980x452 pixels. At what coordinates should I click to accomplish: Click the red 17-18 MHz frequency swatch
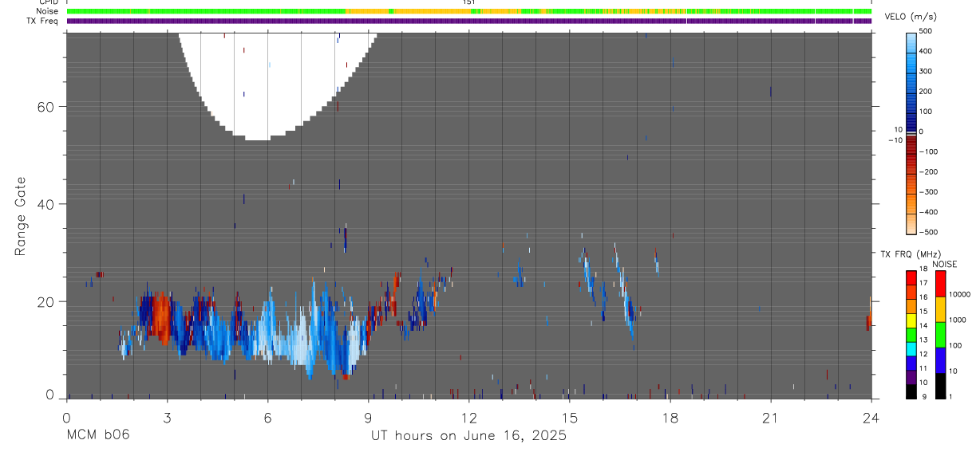911,276
